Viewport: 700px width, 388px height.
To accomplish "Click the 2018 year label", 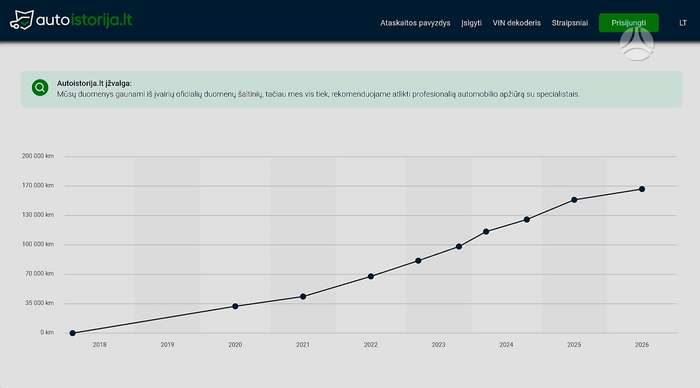I will (x=100, y=345).
